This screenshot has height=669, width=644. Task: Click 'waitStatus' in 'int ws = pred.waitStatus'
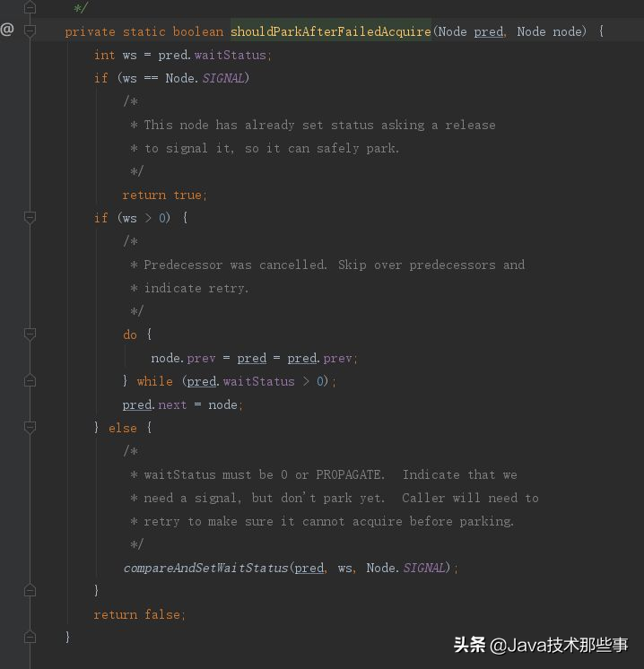tap(230, 55)
